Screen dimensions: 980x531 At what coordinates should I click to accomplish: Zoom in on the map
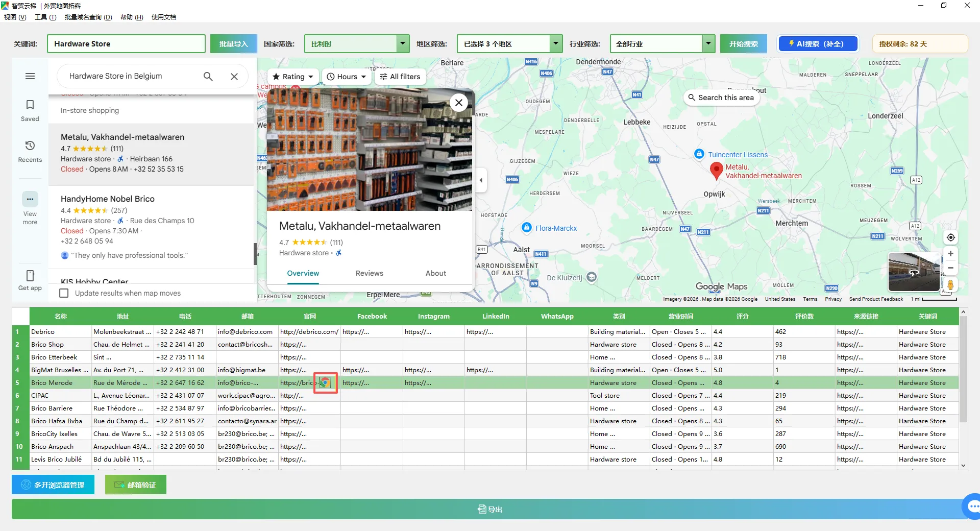[x=950, y=254]
